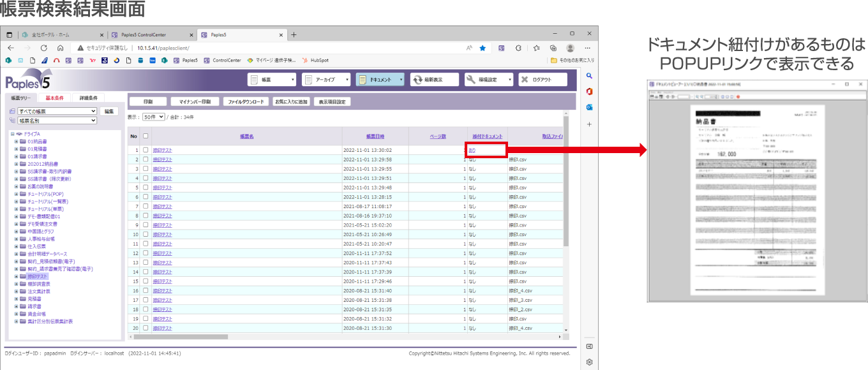Image resolution: width=868 pixels, height=370 pixels.
Task: Open the ControlCenter bookmark
Action: [223, 61]
